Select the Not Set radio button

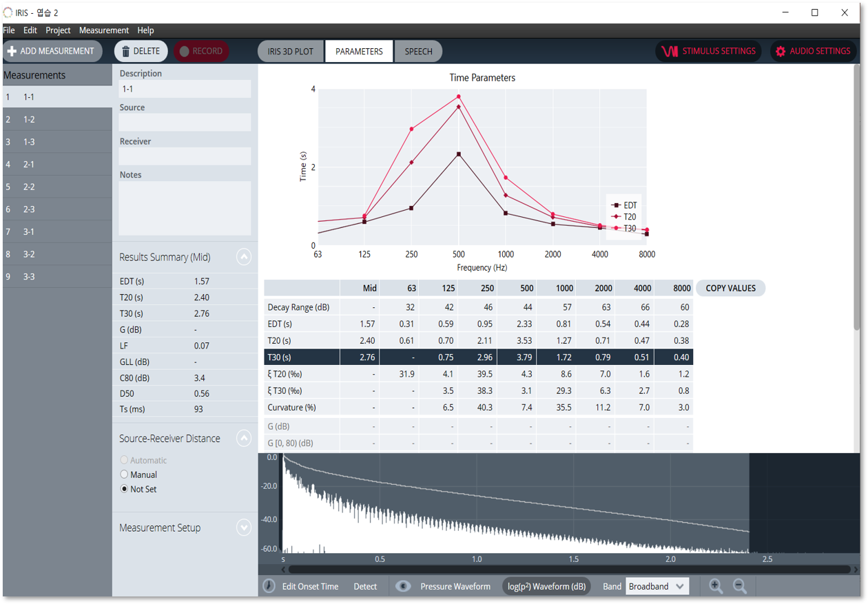point(124,489)
